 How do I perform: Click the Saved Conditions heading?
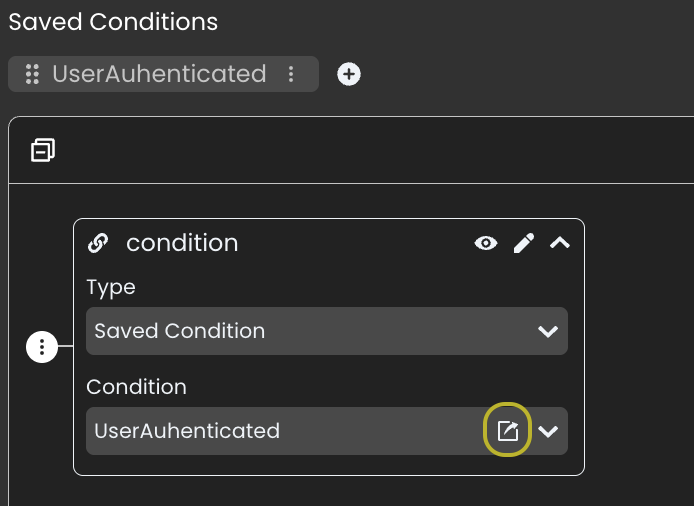pyautogui.click(x=113, y=21)
